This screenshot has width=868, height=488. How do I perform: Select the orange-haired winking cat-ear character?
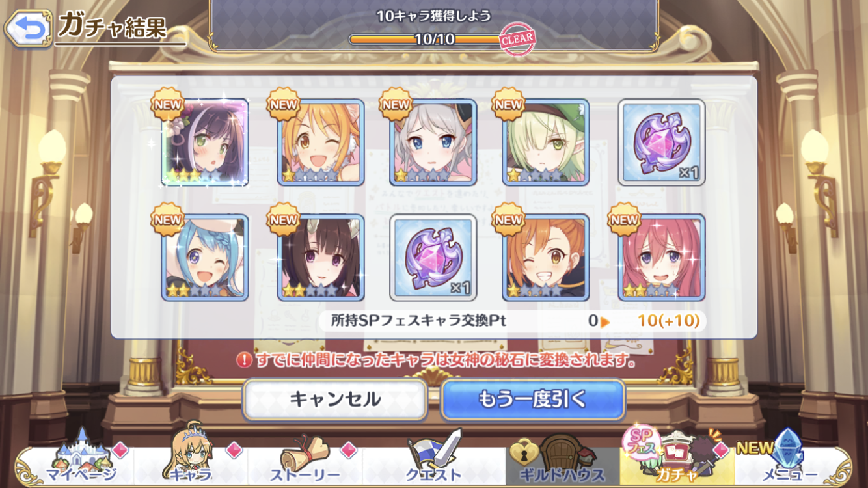coord(321,142)
